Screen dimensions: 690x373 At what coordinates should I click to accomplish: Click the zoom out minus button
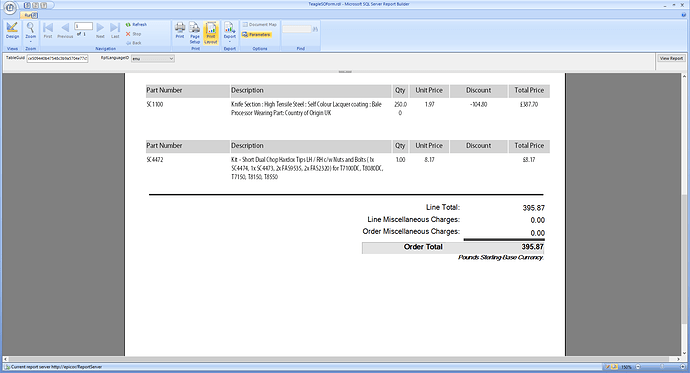click(638, 366)
